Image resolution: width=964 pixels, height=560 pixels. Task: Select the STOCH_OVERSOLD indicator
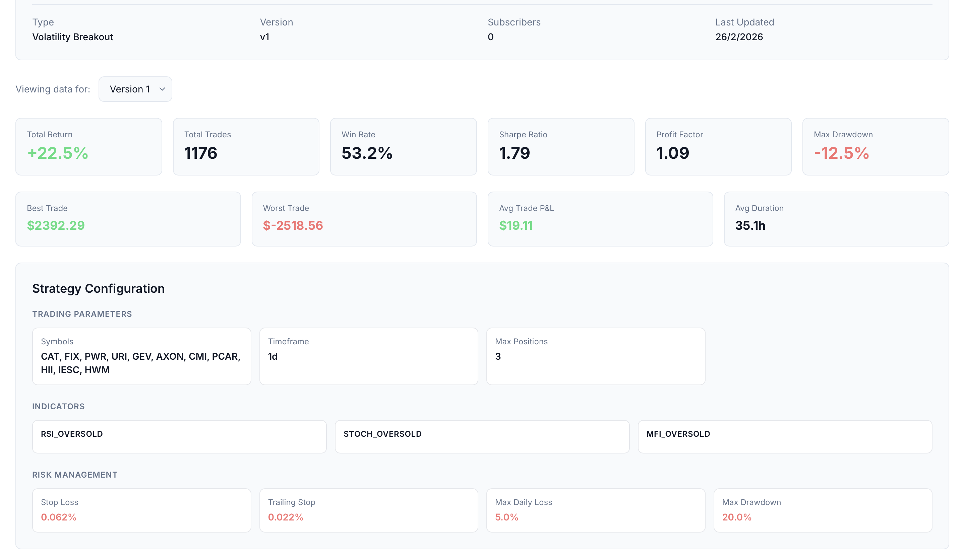[482, 436]
